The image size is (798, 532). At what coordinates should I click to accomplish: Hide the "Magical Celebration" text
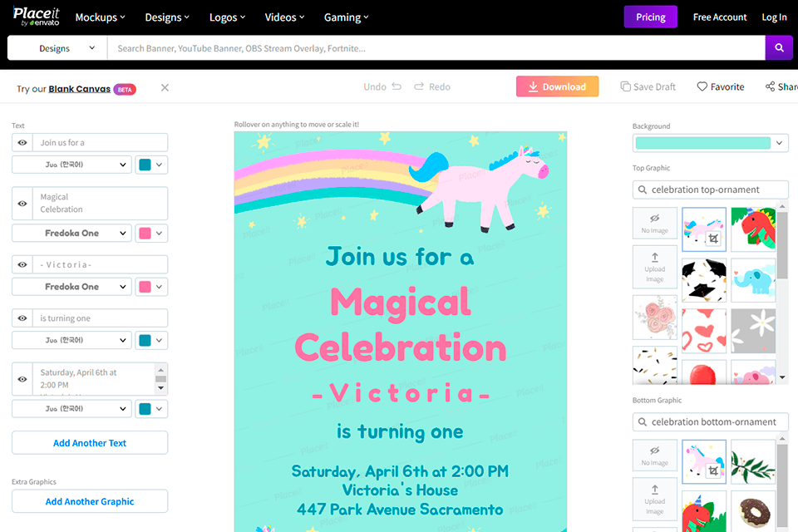click(22, 203)
